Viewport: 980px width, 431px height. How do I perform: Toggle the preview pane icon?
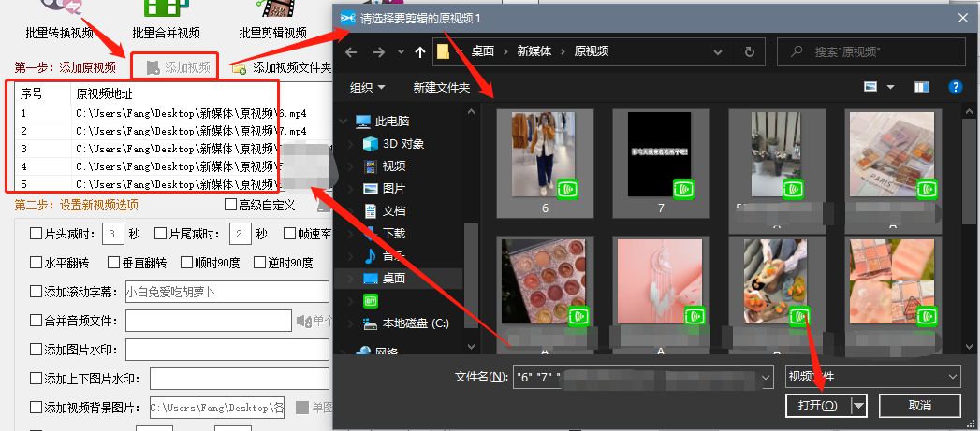pos(922,87)
